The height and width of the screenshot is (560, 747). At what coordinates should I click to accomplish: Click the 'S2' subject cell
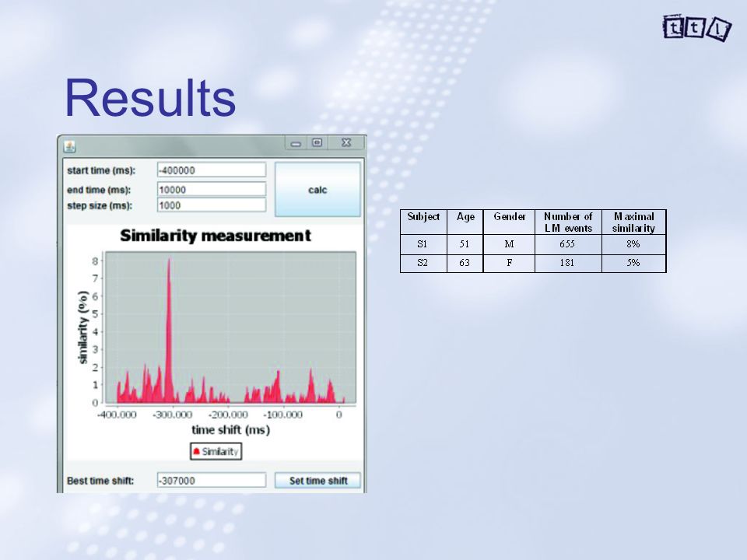pos(422,262)
